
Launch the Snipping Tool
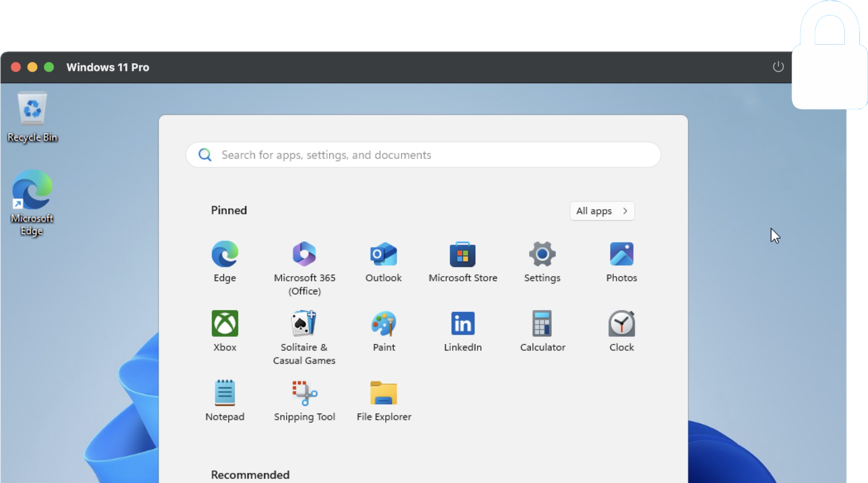point(305,400)
